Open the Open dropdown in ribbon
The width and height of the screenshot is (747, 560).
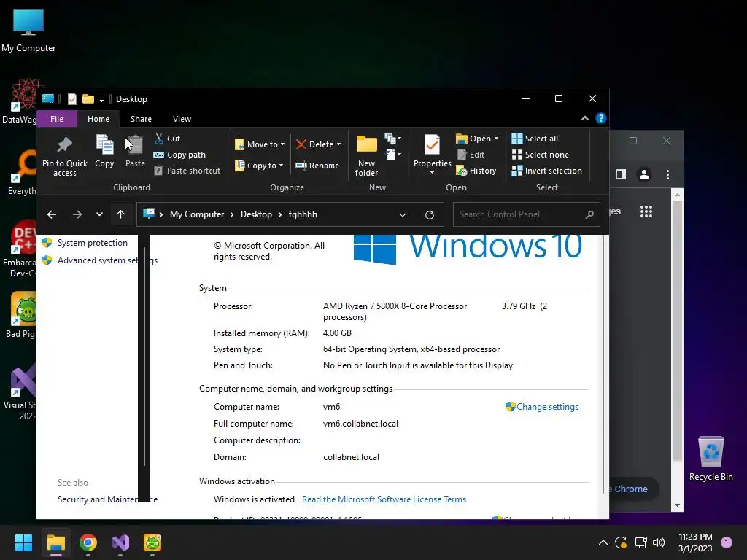click(477, 139)
